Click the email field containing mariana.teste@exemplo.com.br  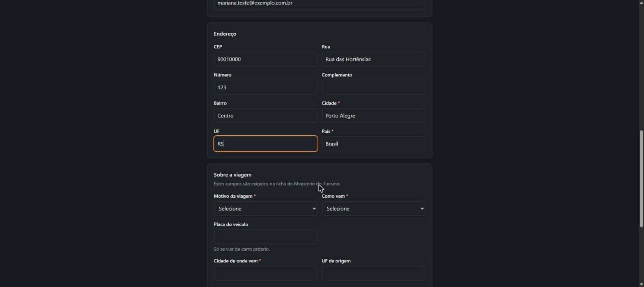pyautogui.click(x=320, y=4)
